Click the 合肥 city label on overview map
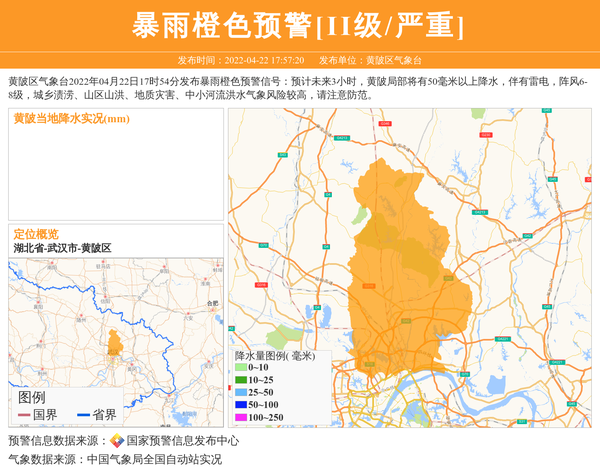This screenshot has width=600, height=471. point(210,301)
